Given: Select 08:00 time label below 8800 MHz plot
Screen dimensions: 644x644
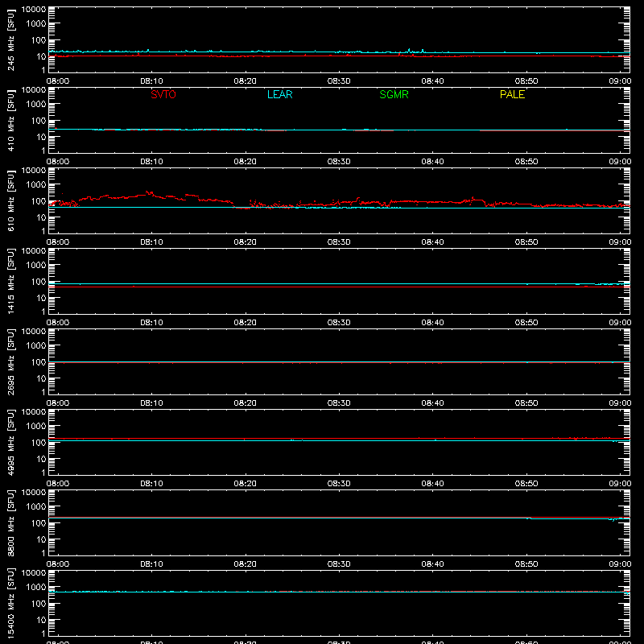Looking at the screenshot, I should coord(58,564).
